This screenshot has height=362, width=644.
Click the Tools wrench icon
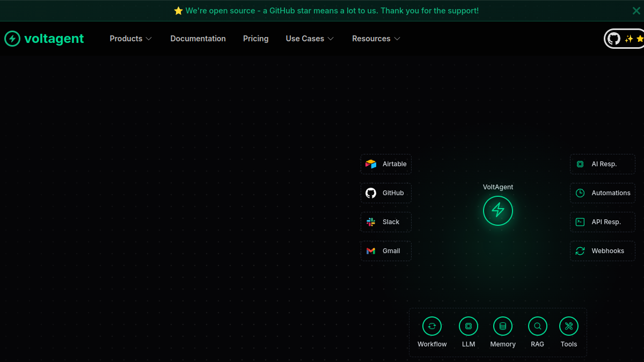tap(569, 326)
